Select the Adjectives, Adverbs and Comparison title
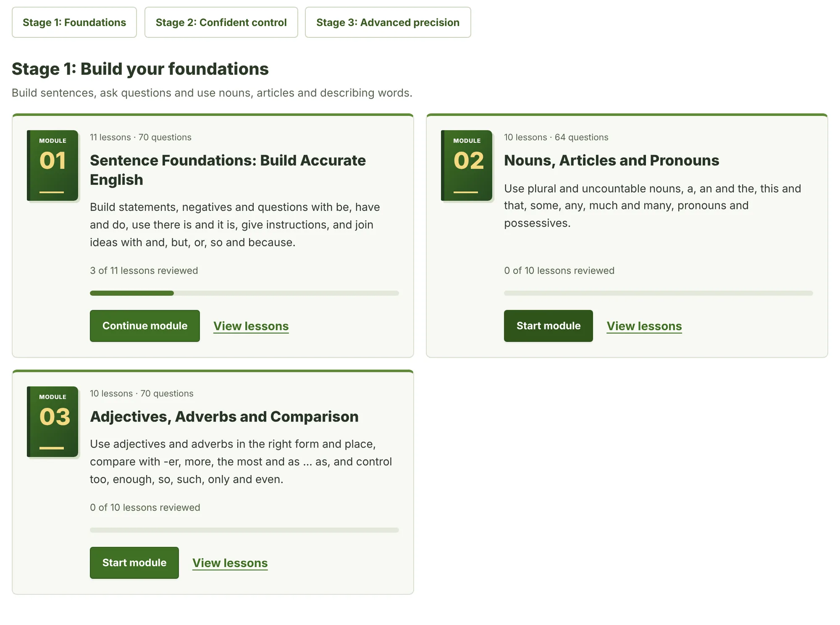Image resolution: width=840 pixels, height=625 pixels. tap(224, 417)
